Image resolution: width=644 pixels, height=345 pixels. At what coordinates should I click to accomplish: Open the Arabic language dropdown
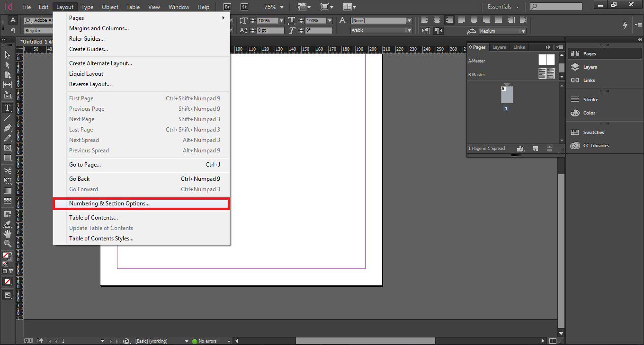[381, 30]
